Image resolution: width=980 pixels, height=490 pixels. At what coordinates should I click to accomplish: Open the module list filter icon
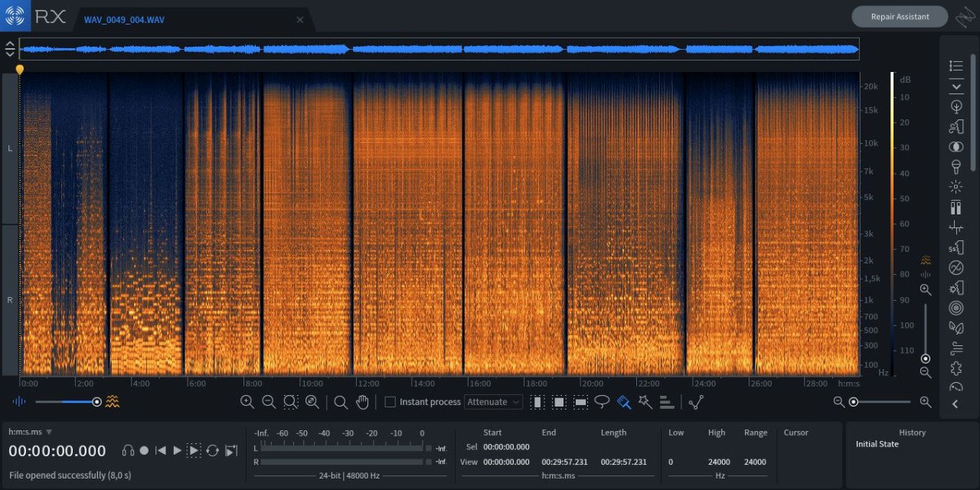coord(955,67)
